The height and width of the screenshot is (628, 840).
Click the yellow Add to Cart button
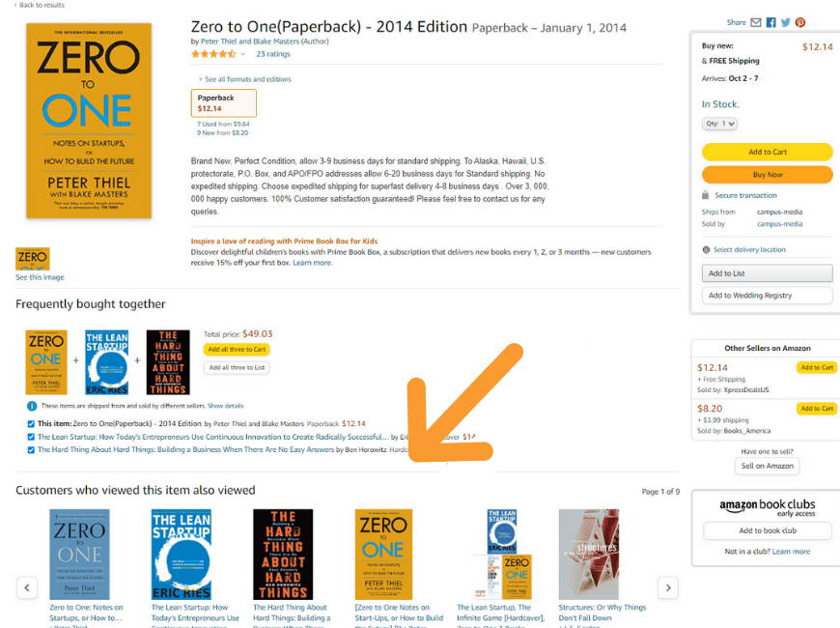coord(768,153)
